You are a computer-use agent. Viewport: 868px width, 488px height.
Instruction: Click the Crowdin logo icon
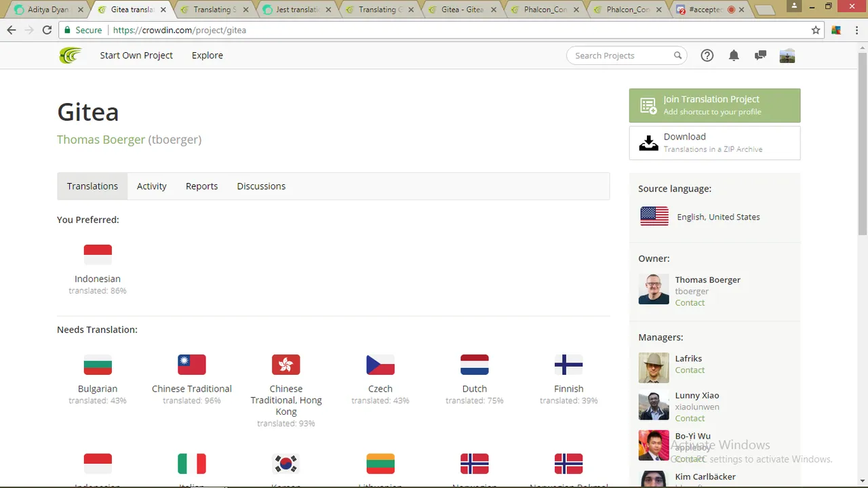point(70,56)
